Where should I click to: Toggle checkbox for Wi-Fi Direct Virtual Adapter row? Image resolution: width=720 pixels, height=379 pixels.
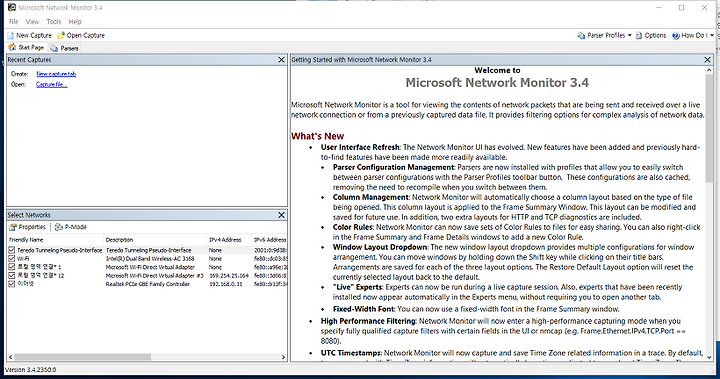click(x=12, y=267)
